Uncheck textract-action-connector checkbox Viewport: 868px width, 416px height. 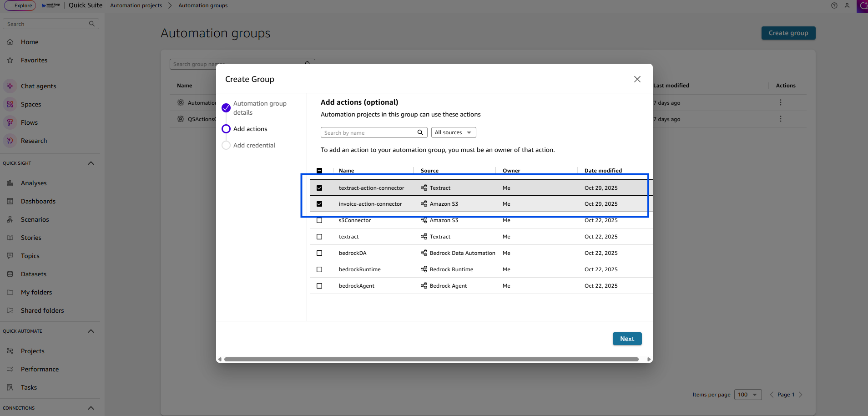click(319, 188)
